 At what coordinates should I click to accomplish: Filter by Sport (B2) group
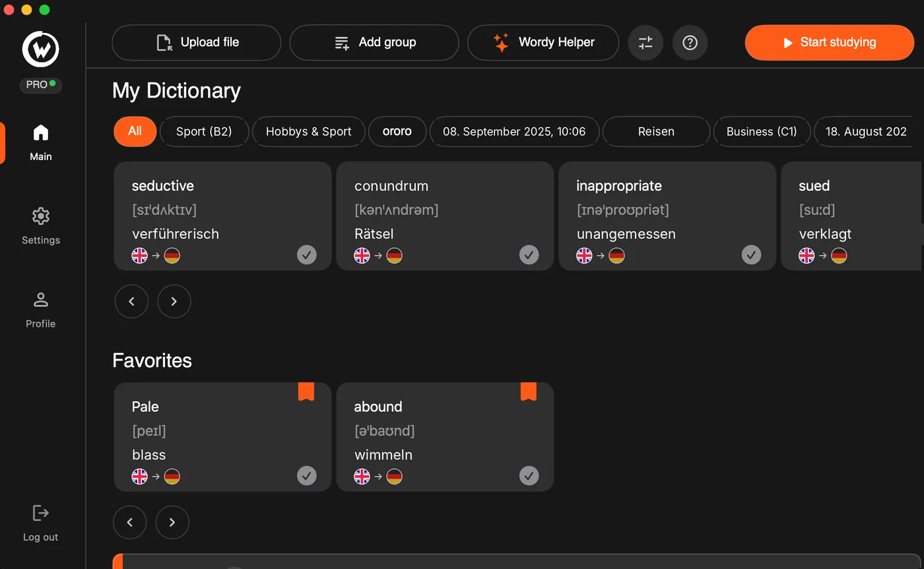pos(204,131)
